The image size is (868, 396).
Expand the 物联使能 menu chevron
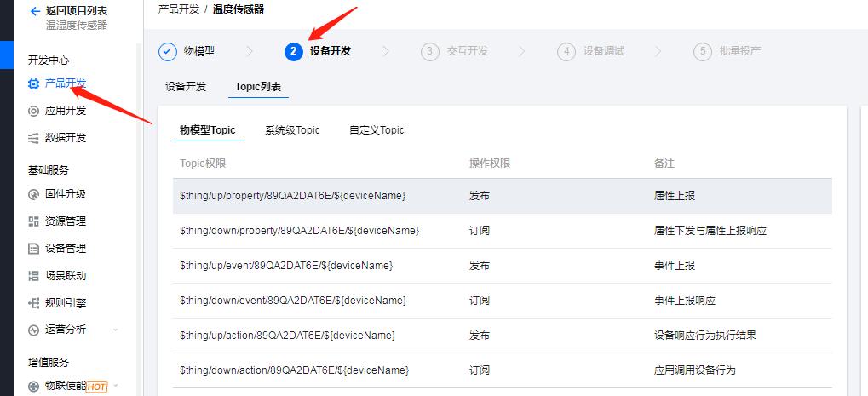coord(116,387)
